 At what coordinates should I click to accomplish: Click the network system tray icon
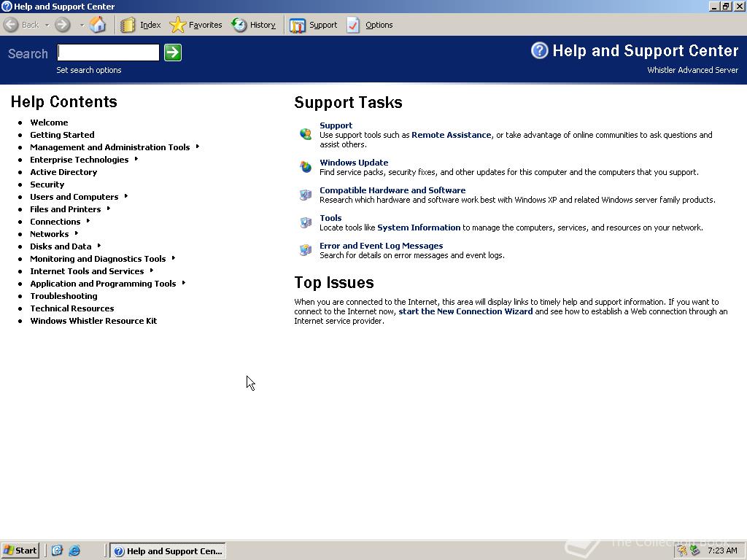pos(695,551)
